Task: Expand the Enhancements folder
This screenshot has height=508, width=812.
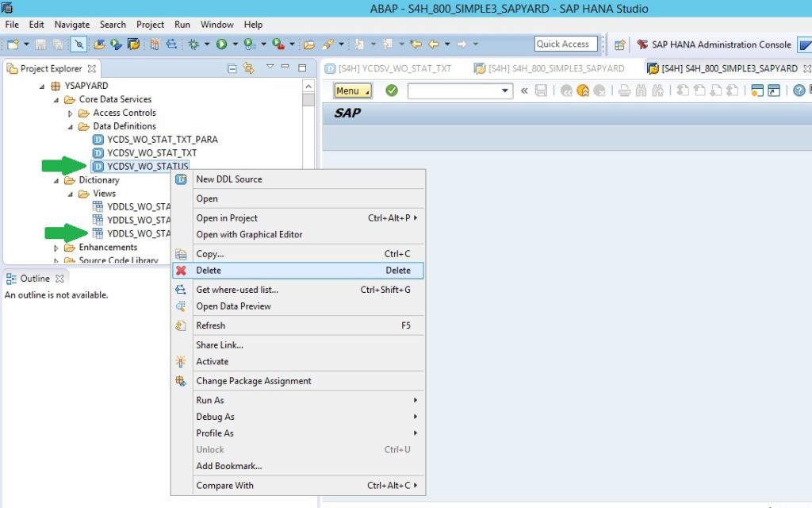Action: pos(56,248)
